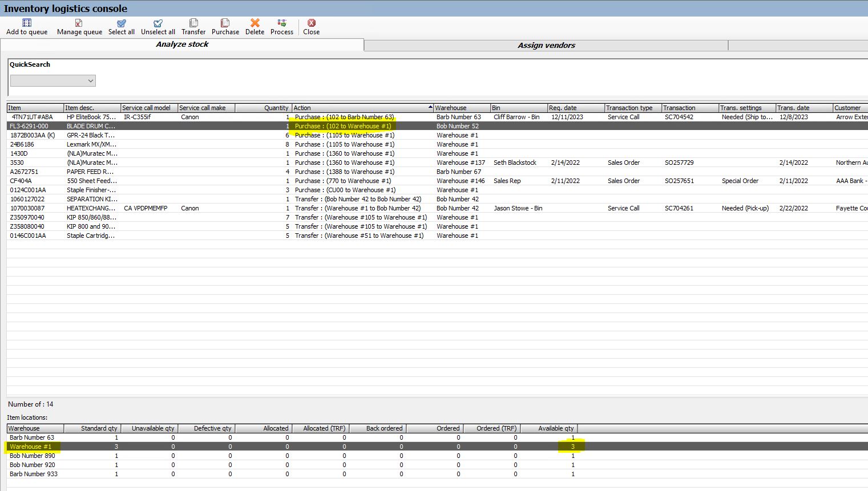Click the Bin column header
The width and height of the screenshot is (868, 491).
(519, 108)
